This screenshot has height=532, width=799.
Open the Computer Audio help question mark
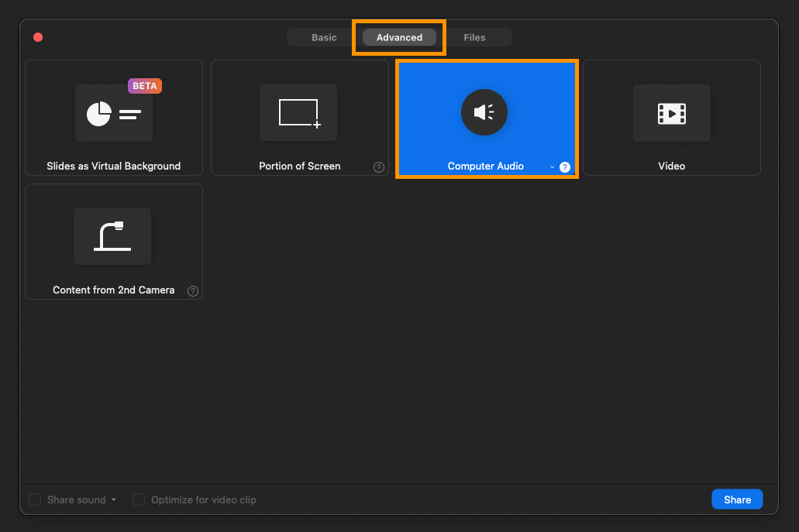click(x=565, y=167)
